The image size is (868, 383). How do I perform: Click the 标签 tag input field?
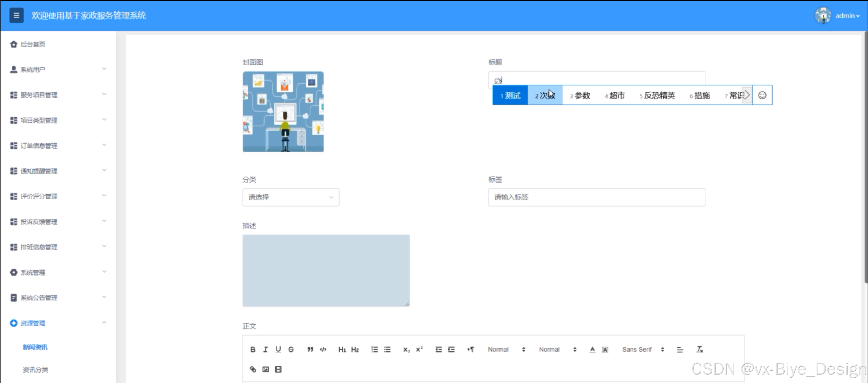596,197
